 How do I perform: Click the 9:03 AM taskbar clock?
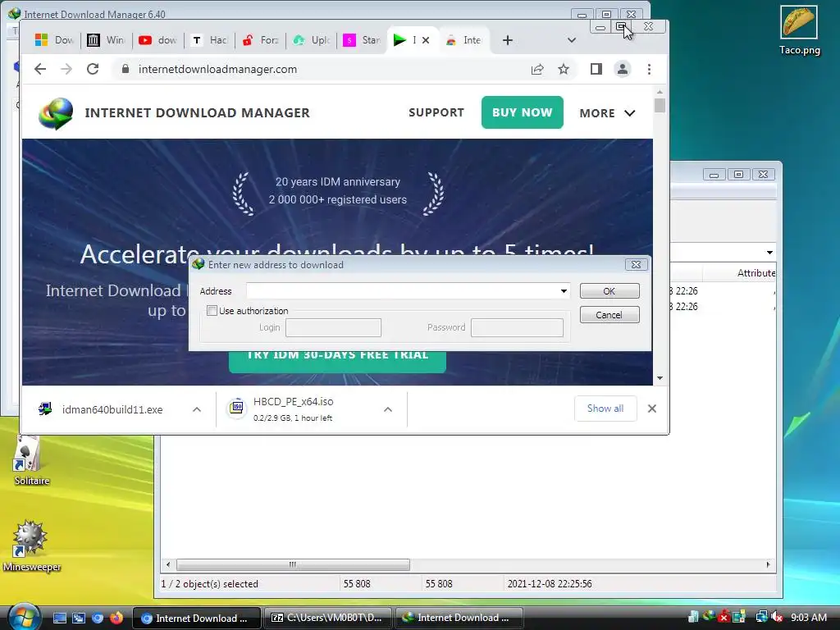point(808,617)
